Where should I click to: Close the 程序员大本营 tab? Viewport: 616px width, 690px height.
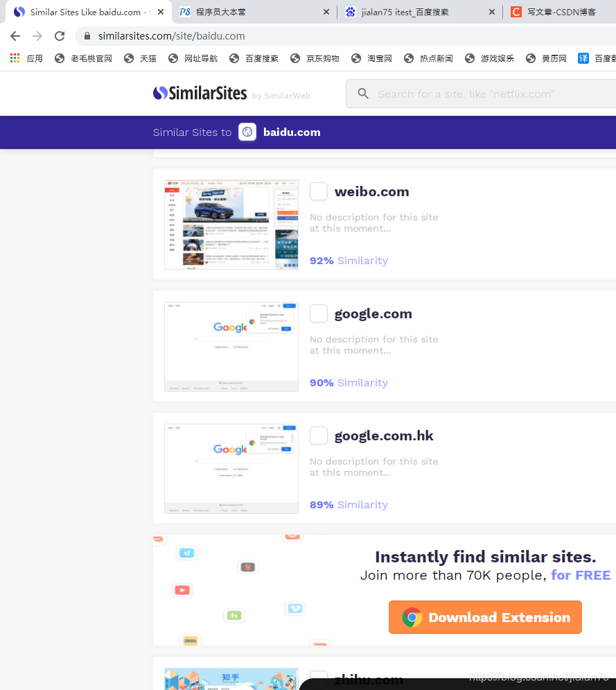pyautogui.click(x=326, y=12)
